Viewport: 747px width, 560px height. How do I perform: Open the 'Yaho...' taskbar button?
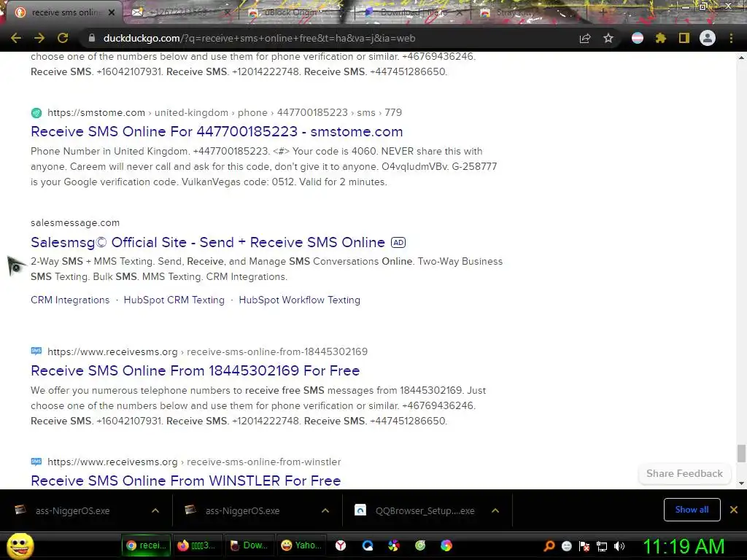click(301, 545)
